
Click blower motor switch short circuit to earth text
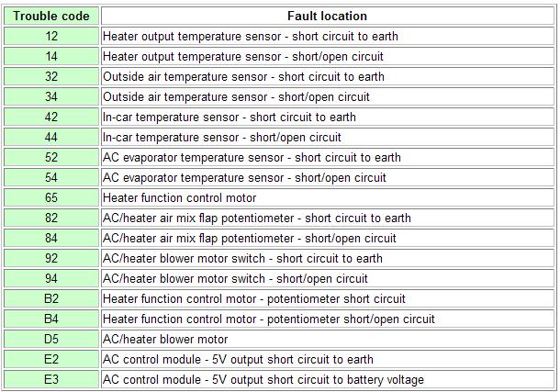pos(242,259)
